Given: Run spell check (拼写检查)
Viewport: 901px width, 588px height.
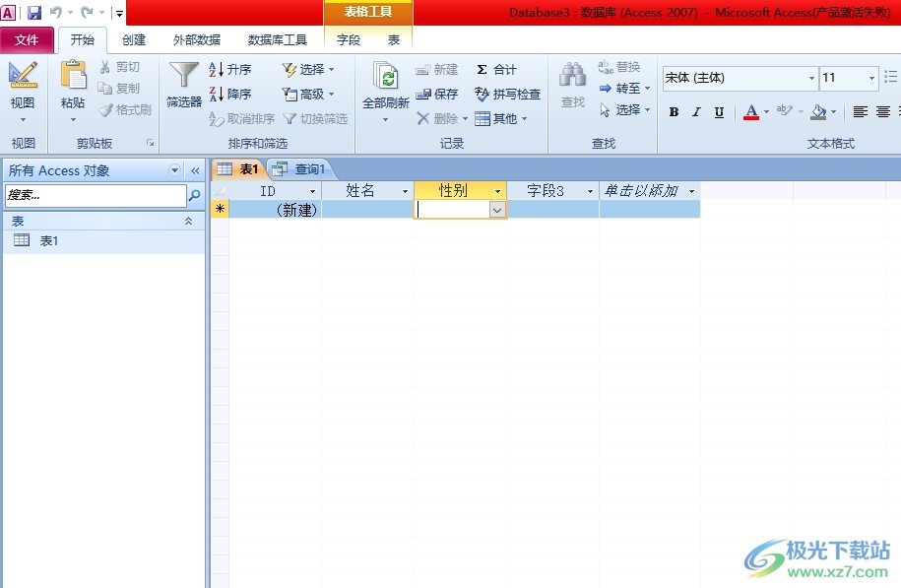Looking at the screenshot, I should pos(507,94).
